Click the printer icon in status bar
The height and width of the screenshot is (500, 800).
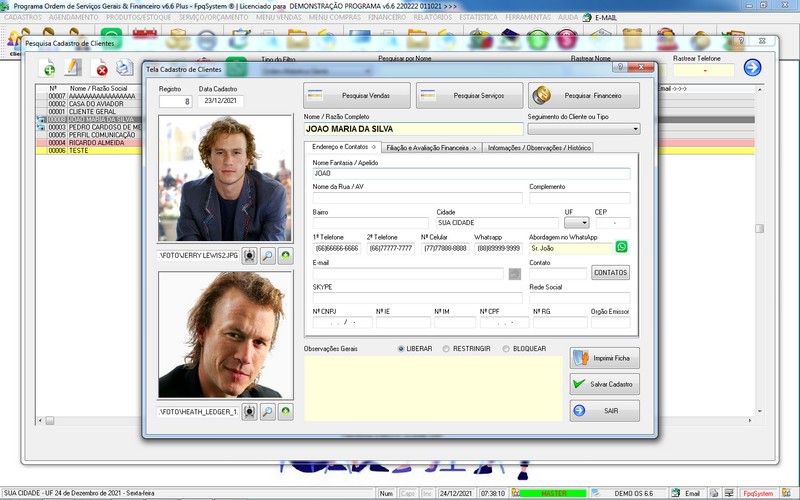714,493
